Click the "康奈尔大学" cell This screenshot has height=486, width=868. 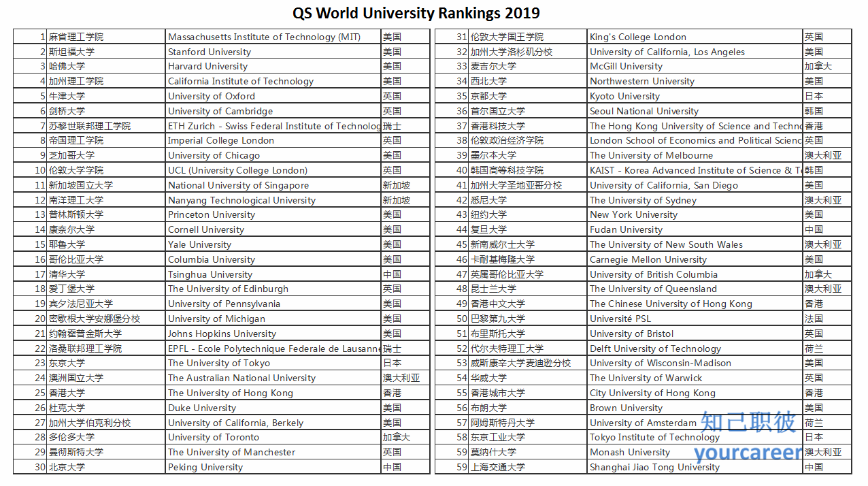click(106, 229)
